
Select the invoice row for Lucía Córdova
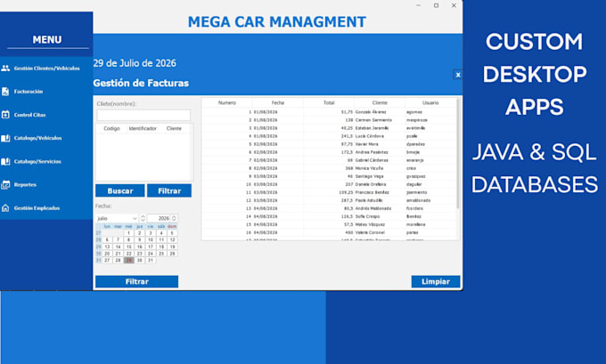pyautogui.click(x=329, y=136)
